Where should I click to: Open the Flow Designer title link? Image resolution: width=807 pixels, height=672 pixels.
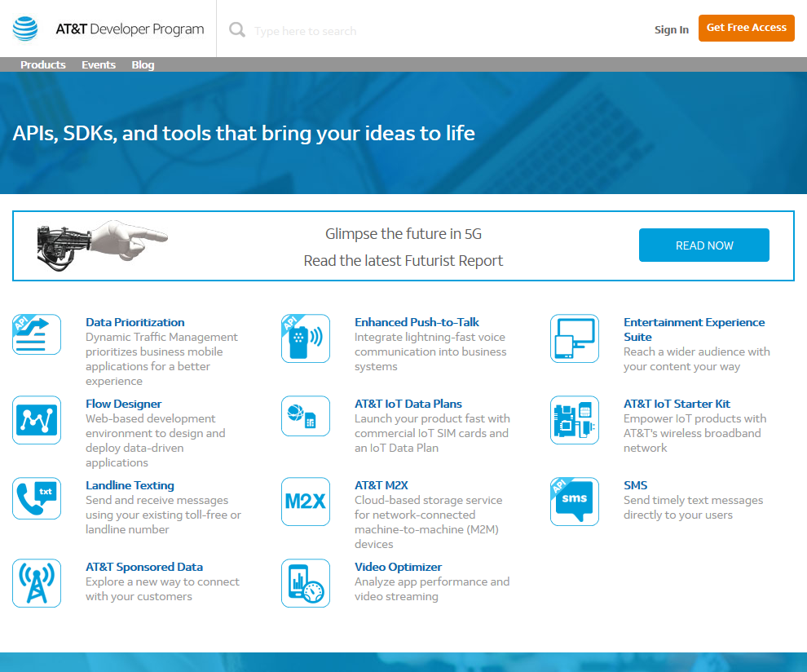[x=124, y=404]
